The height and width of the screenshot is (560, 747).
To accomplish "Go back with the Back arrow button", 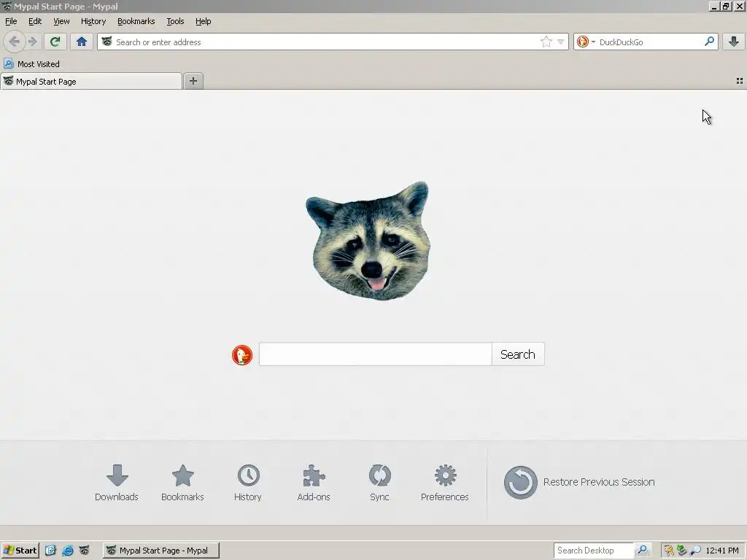I will 15,42.
